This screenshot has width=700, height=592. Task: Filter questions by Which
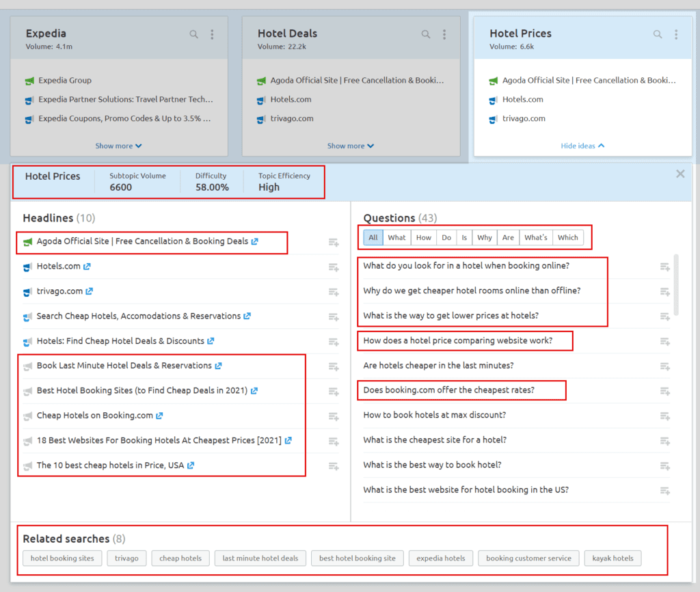[x=568, y=237]
